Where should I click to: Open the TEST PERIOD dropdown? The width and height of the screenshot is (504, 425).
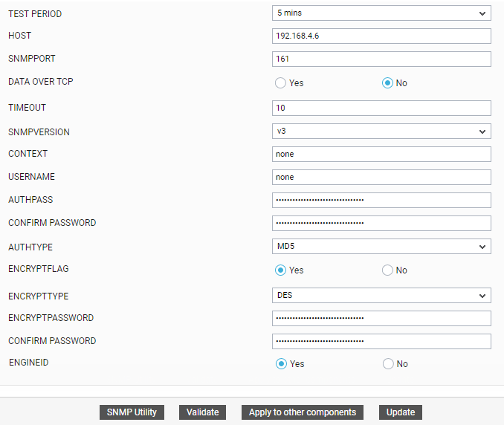point(381,13)
